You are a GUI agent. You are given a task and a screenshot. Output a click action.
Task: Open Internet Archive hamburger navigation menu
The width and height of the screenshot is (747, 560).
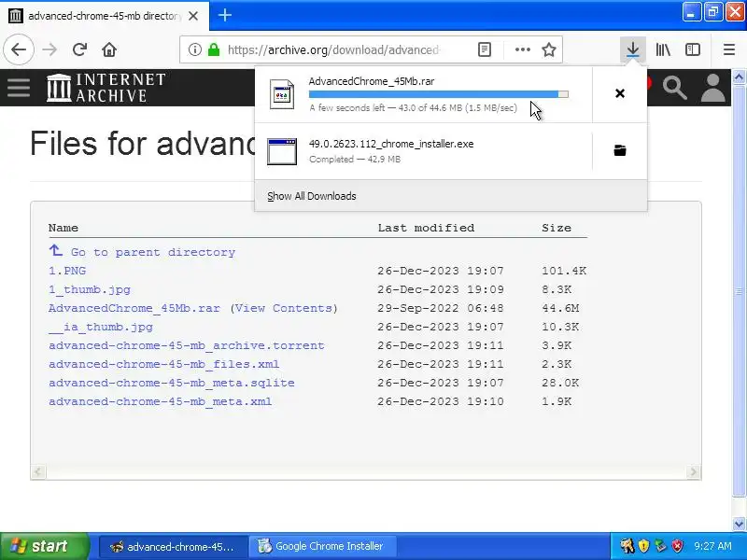(19, 88)
